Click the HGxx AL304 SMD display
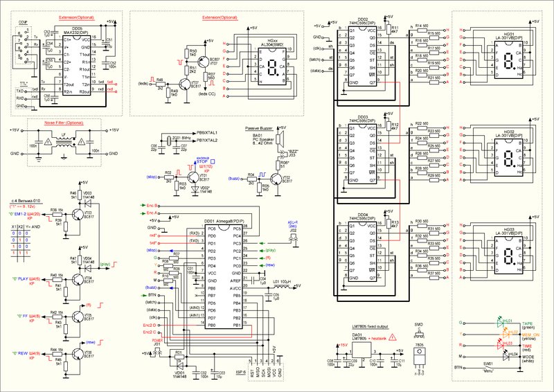 (x=271, y=66)
